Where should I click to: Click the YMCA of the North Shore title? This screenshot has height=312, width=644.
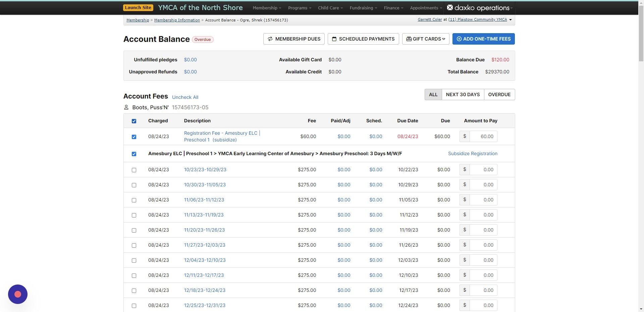click(x=200, y=8)
